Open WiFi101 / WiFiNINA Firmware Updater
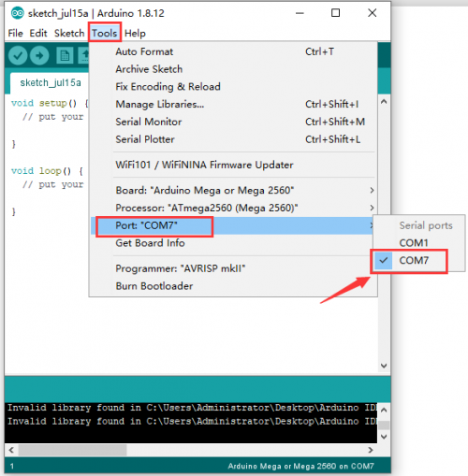The height and width of the screenshot is (476, 468). click(233, 165)
